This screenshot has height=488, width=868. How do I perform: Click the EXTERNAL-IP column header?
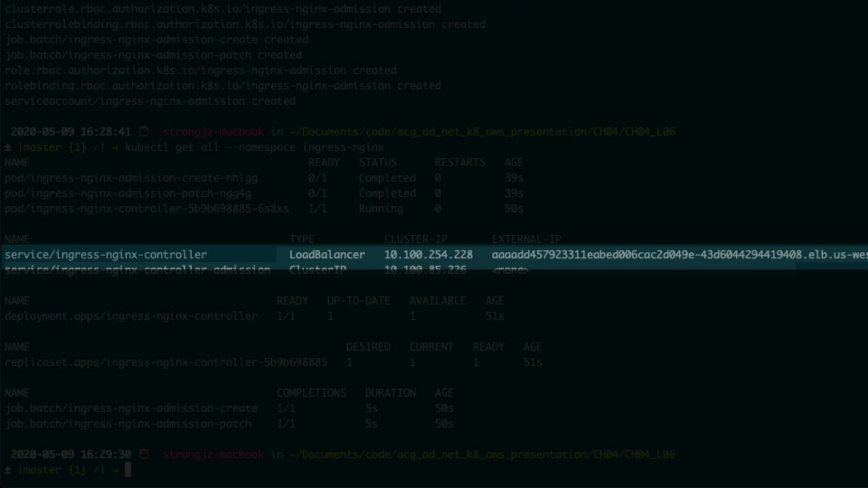(x=526, y=239)
